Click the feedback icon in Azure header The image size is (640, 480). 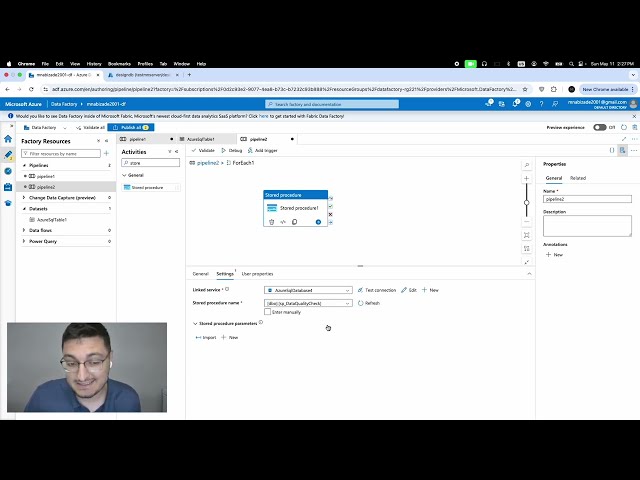(x=555, y=104)
